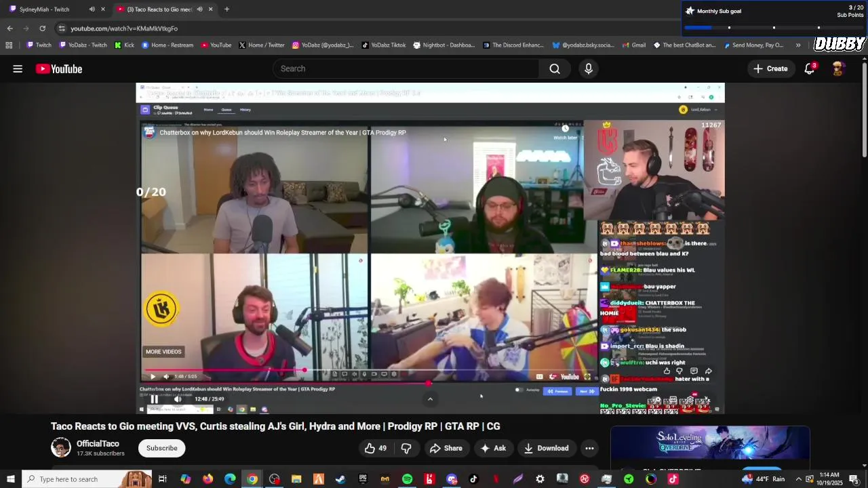Expand the player controls chevron

coord(430,399)
